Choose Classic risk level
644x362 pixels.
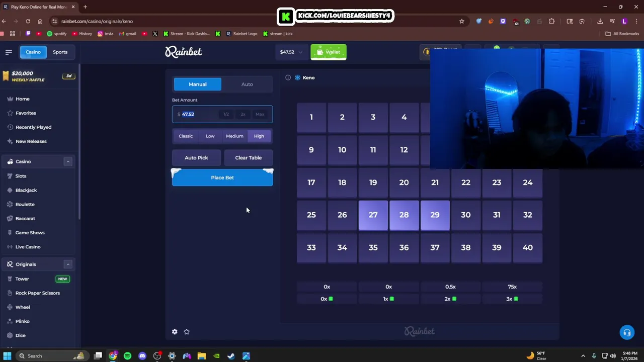tap(186, 136)
